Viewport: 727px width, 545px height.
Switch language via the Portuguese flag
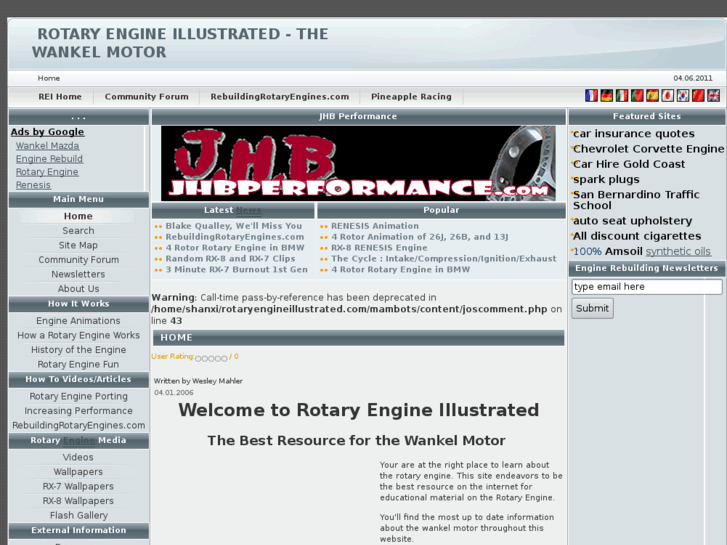pos(637,96)
